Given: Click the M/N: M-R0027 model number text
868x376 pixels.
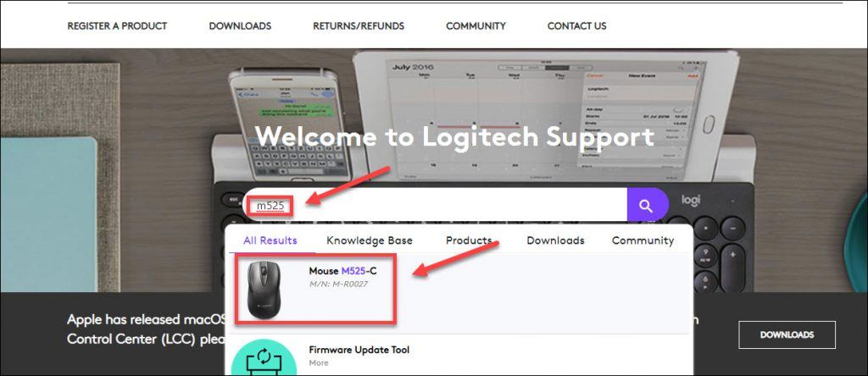Looking at the screenshot, I should [x=338, y=285].
